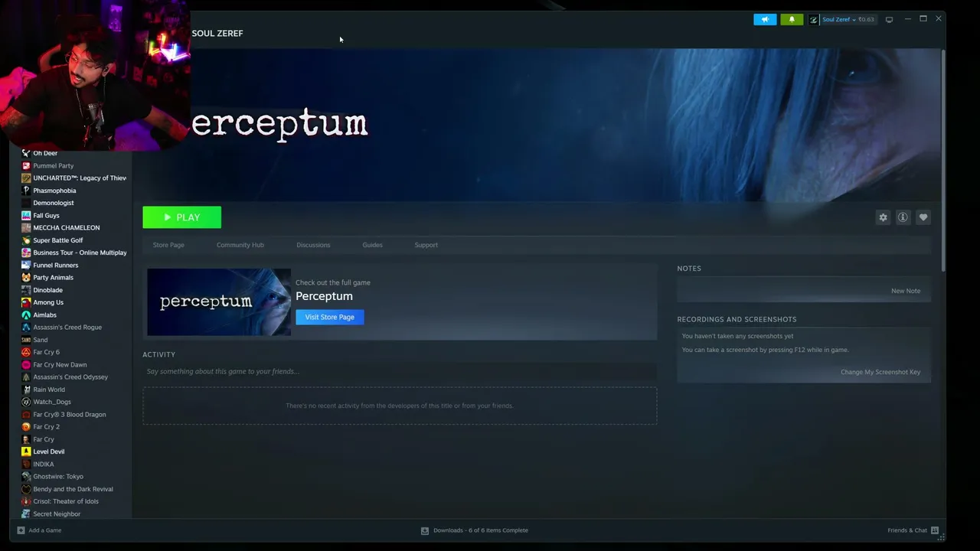Select Demonologist in the library list
Viewport: 980px width, 551px height.
click(x=54, y=203)
